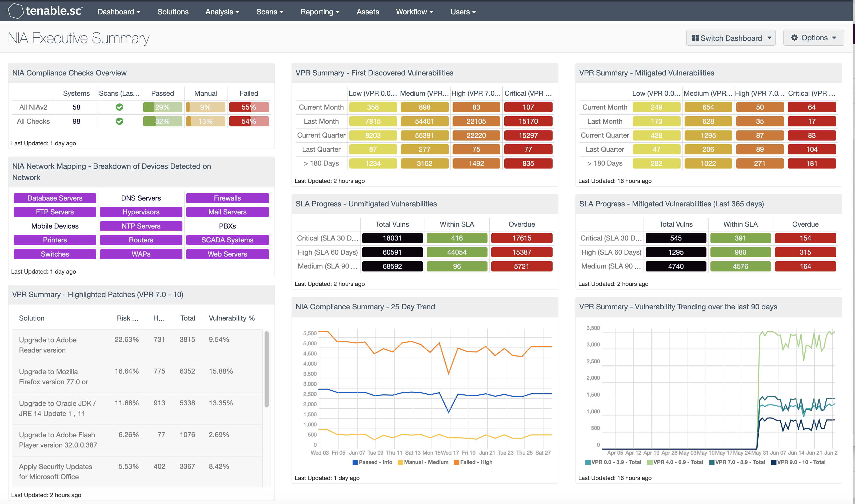Viewport: 855px width, 504px height.
Task: Open the Scans dropdown menu
Action: point(270,11)
